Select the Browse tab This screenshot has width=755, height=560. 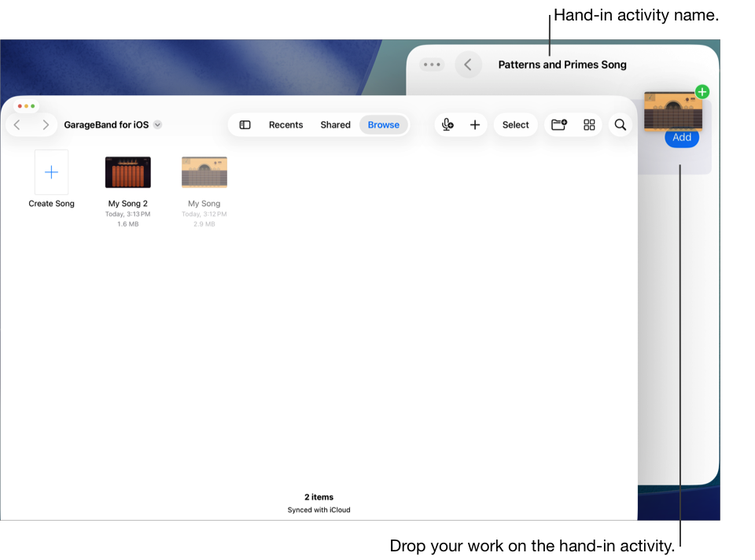(x=383, y=124)
